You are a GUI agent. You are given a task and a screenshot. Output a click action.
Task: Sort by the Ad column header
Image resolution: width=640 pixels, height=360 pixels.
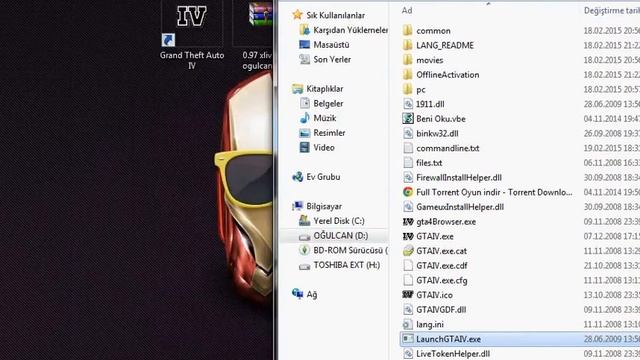click(407, 11)
